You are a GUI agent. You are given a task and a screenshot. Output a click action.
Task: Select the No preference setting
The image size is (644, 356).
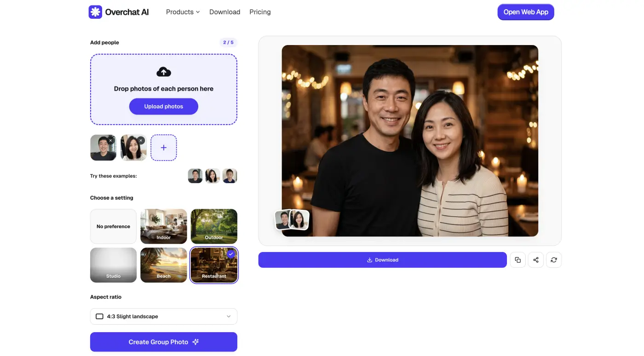click(113, 226)
